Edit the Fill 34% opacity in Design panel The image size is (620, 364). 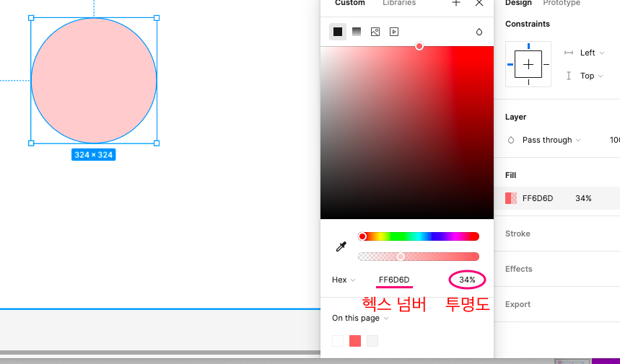(x=583, y=198)
